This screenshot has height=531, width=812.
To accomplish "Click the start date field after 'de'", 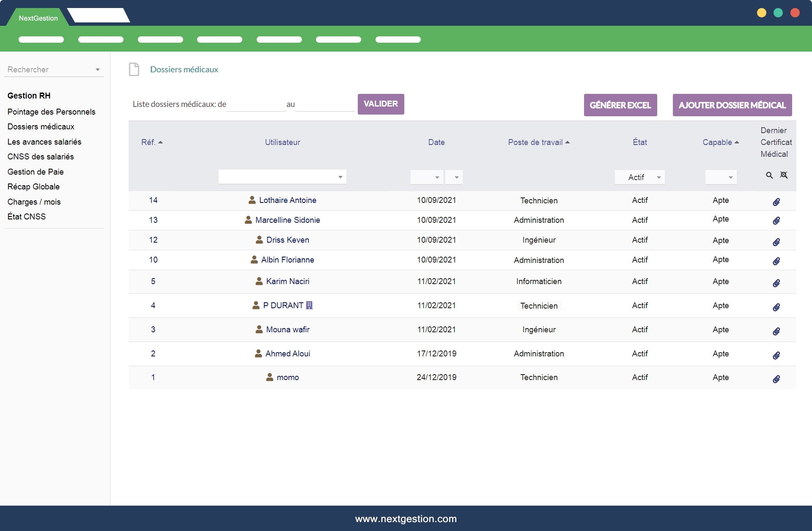I will [x=256, y=104].
